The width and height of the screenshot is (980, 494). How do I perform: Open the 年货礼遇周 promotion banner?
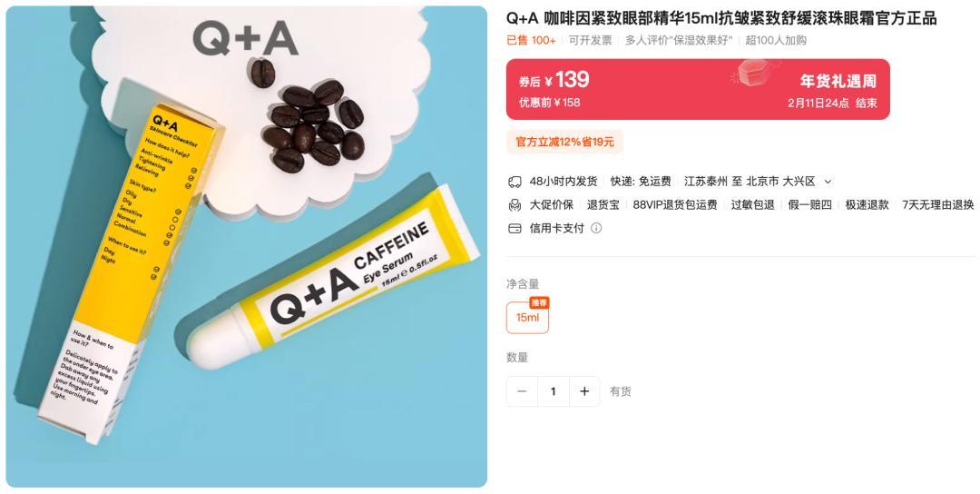pyautogui.click(x=698, y=89)
